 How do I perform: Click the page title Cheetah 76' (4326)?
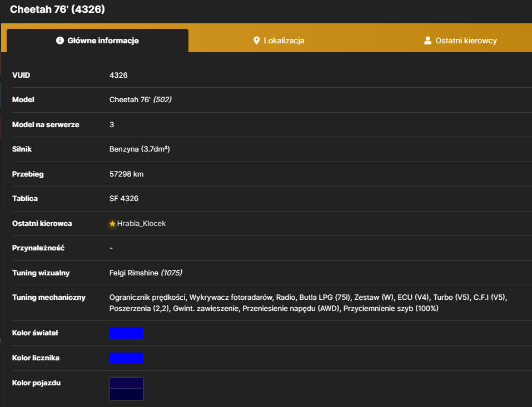point(57,9)
